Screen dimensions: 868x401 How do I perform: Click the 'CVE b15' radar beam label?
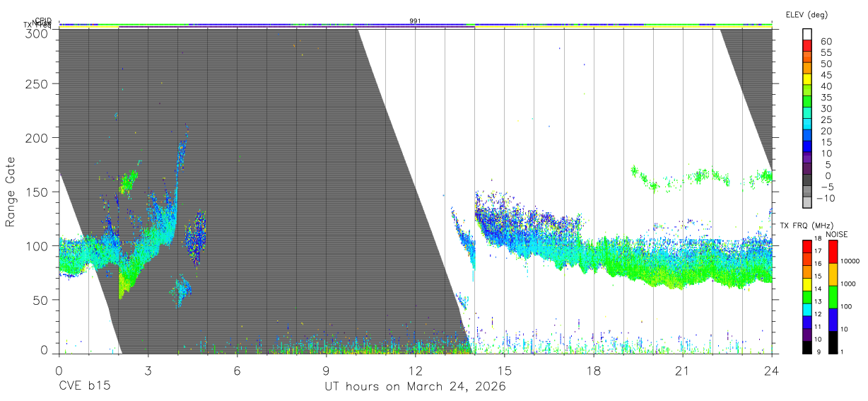(84, 387)
